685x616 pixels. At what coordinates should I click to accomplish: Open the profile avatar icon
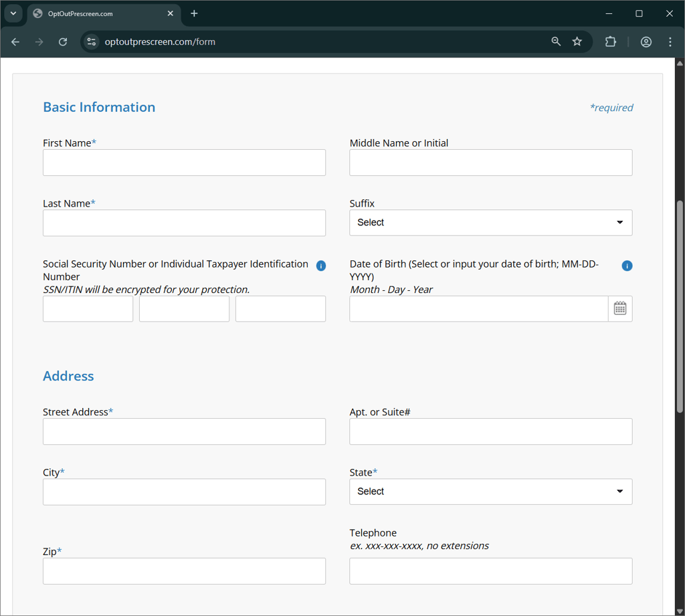tap(646, 42)
